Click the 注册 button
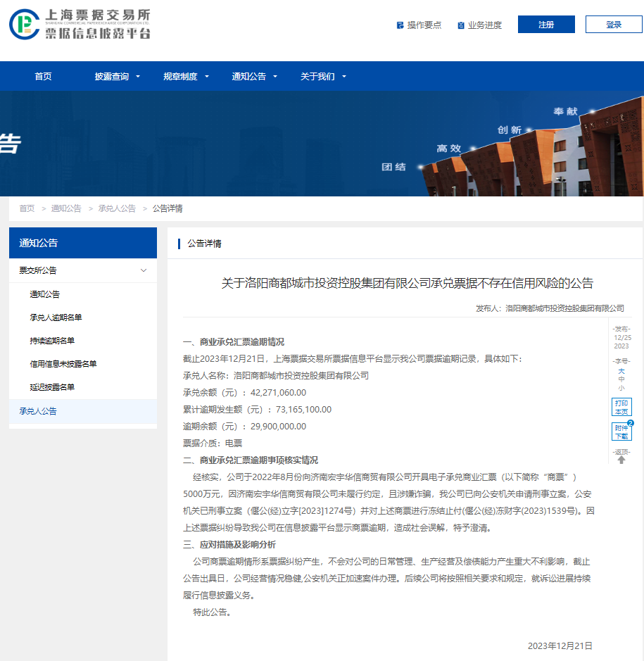The width and height of the screenshot is (644, 661). (x=546, y=25)
